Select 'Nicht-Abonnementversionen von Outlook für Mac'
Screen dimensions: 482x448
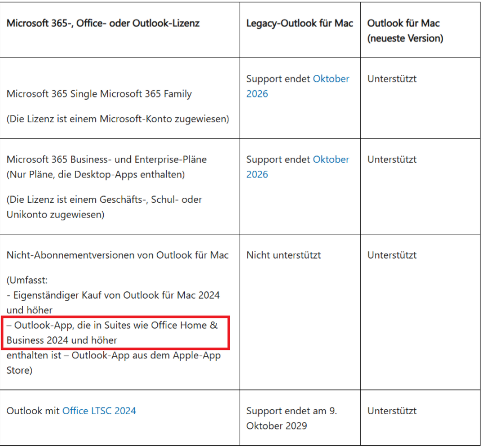[x=117, y=255]
